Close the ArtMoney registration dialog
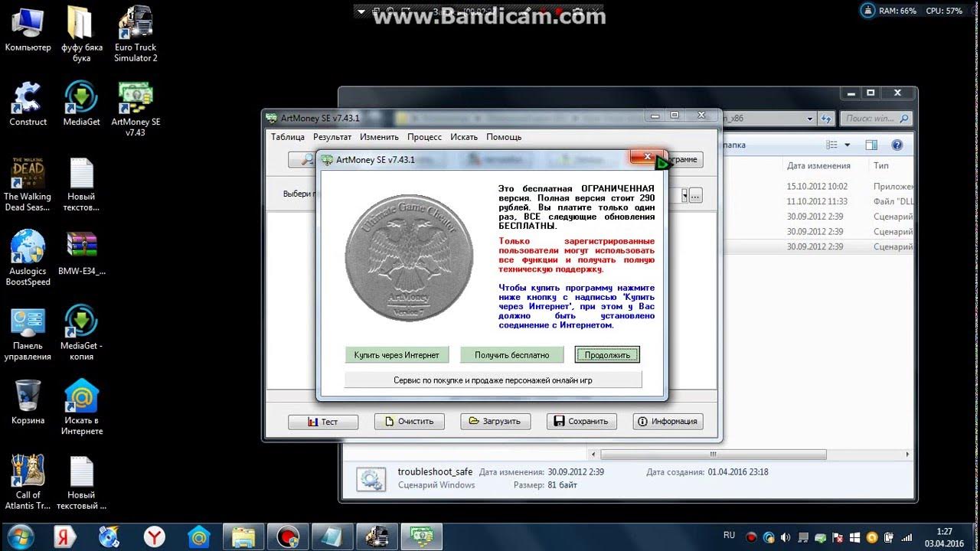The width and height of the screenshot is (980, 551). (647, 157)
